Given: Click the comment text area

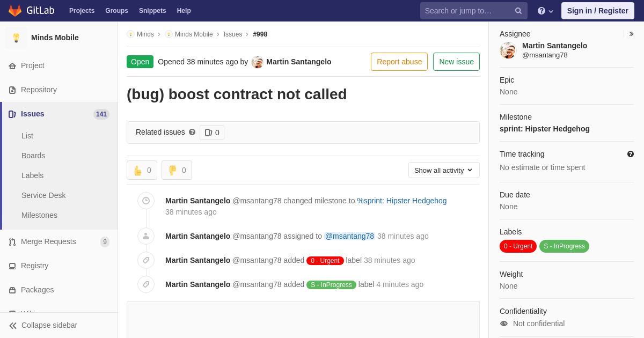Looking at the screenshot, I should tap(303, 320).
